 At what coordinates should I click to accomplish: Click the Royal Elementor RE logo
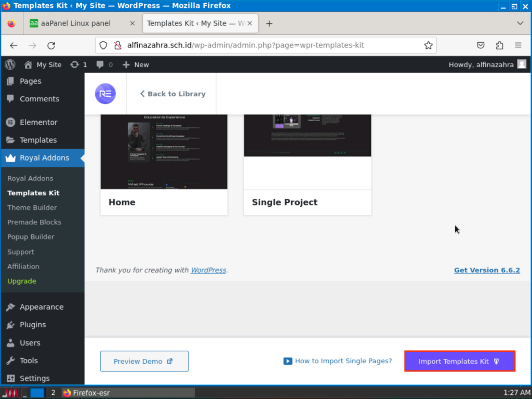click(105, 94)
